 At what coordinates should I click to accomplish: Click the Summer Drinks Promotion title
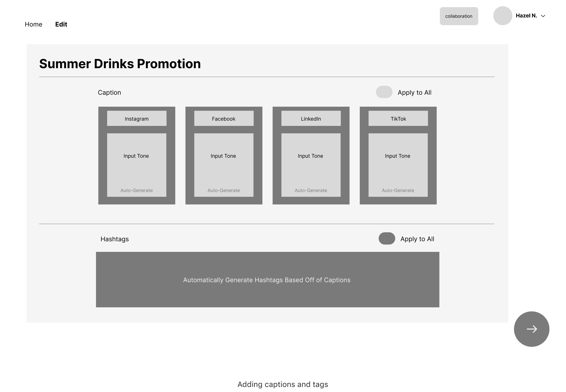120,64
